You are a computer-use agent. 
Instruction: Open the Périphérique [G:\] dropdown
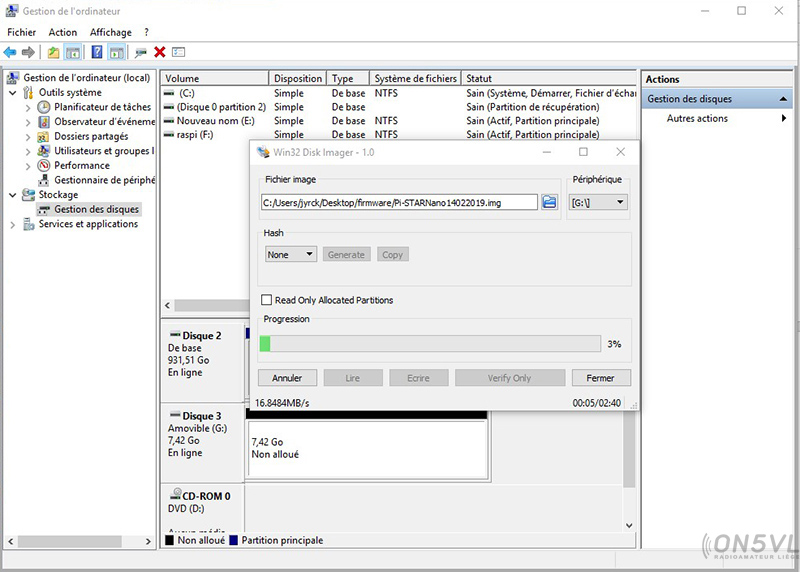[598, 203]
